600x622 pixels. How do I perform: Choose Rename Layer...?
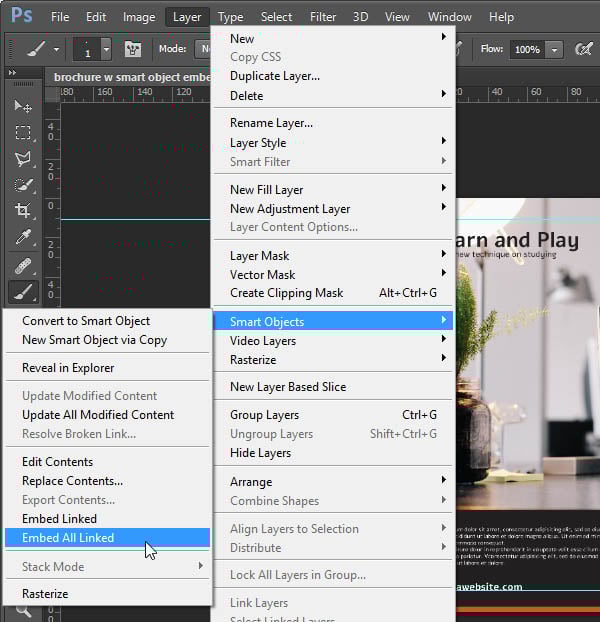(x=333, y=123)
